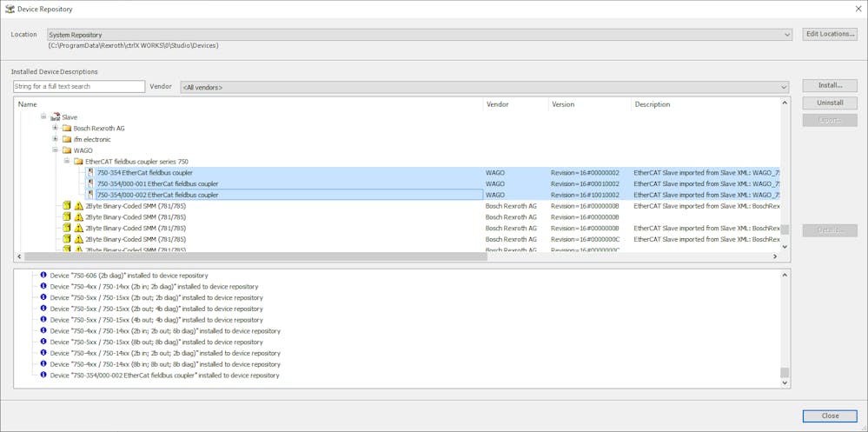This screenshot has height=432, width=868.
Task: Select the row "750-354/000-002 EtherCat fieldbus coupler" in the tree
Action: (433, 195)
